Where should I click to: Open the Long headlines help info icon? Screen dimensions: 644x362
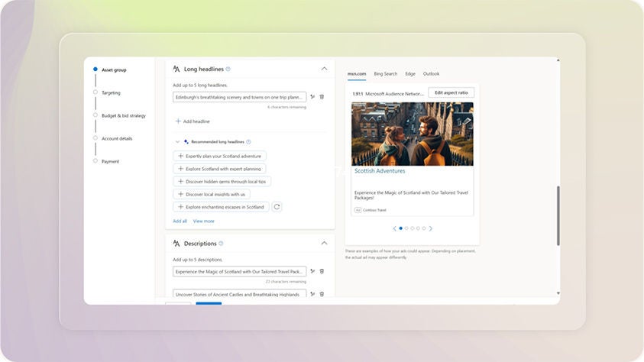pos(228,69)
